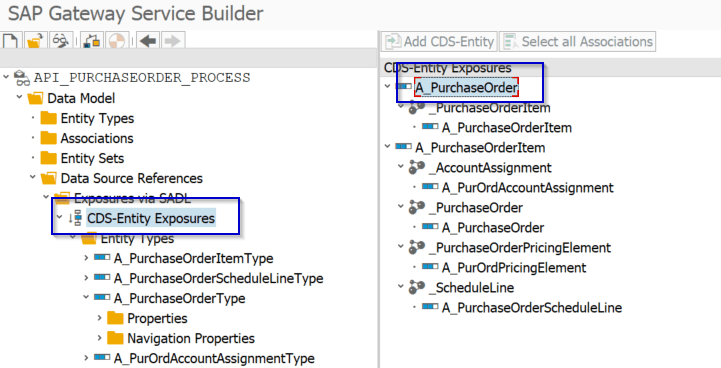The image size is (721, 368).
Task: Expand the Navigation Properties folder
Action: 99,339
